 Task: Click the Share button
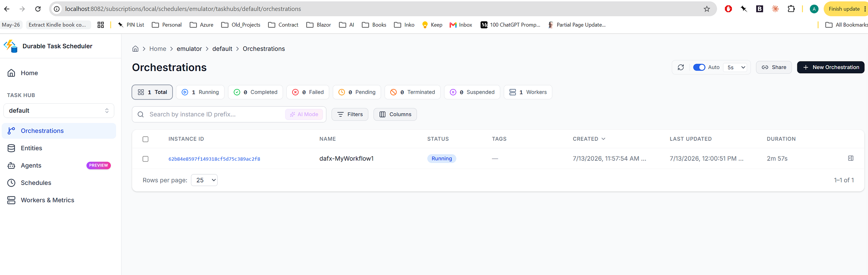coord(774,67)
